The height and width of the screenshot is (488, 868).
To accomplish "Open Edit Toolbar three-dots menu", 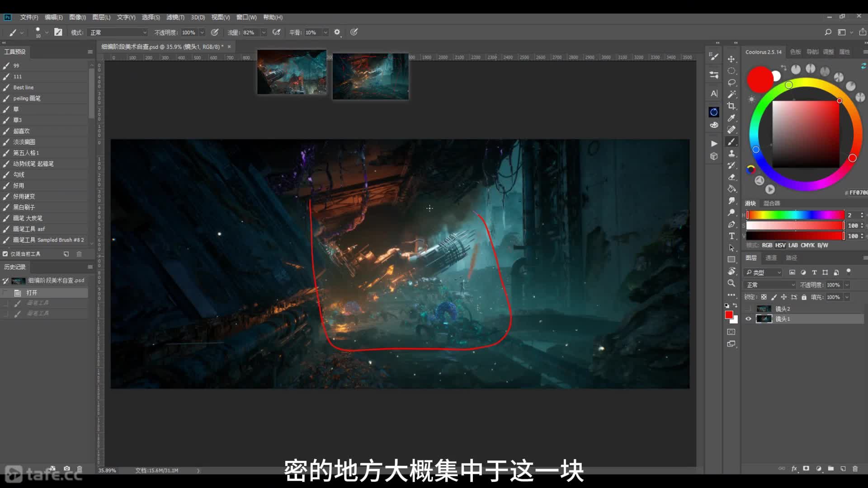I will click(731, 295).
